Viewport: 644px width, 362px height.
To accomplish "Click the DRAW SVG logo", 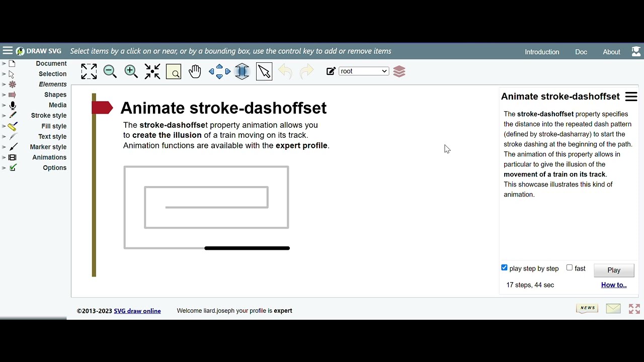I will 39,51.
